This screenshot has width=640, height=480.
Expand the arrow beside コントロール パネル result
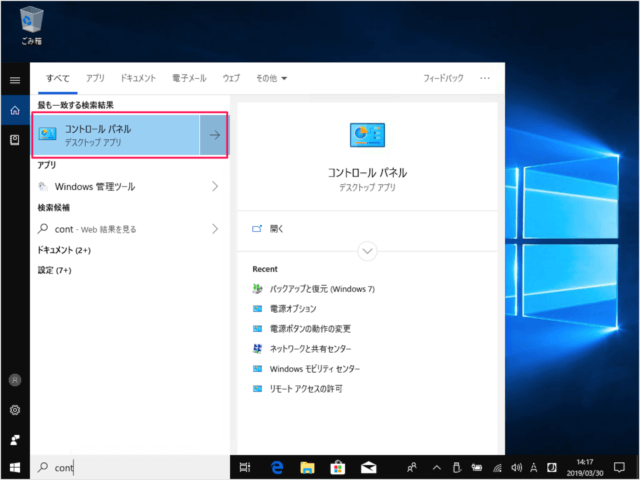(214, 135)
